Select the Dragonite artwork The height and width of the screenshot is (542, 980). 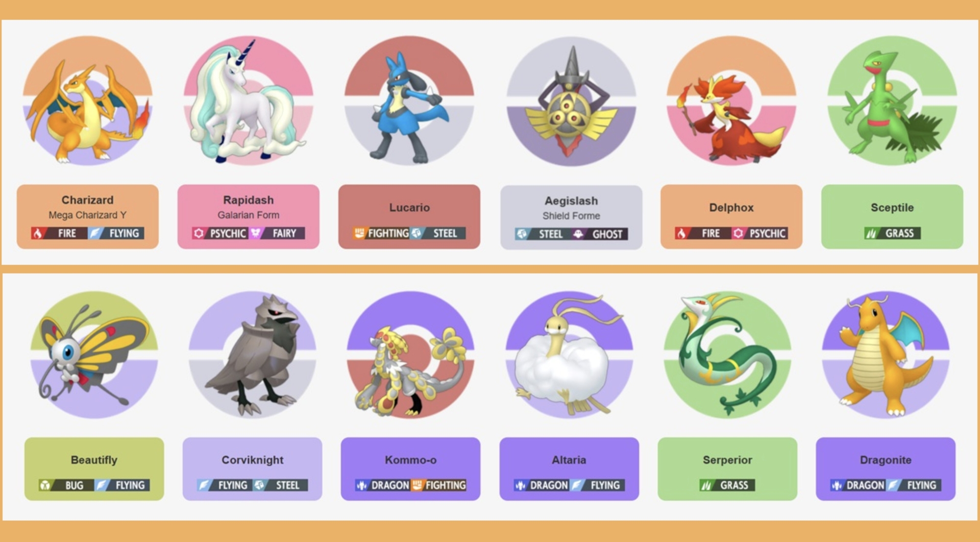[x=885, y=355]
